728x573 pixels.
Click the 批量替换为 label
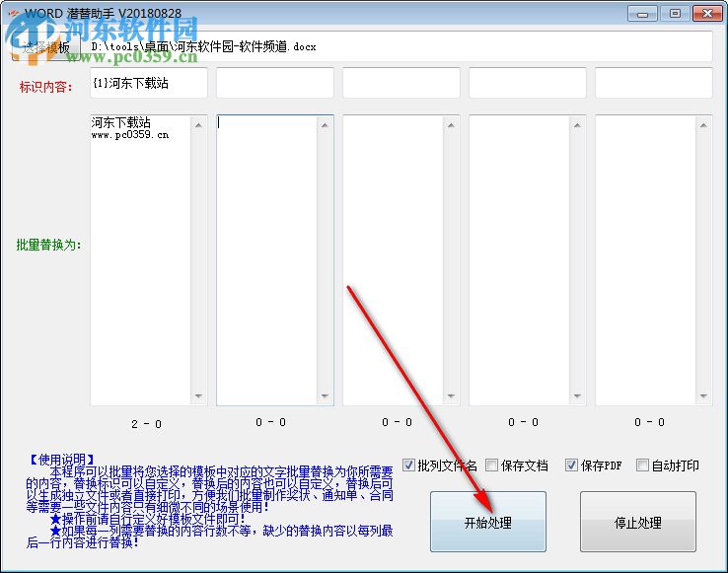click(x=48, y=245)
